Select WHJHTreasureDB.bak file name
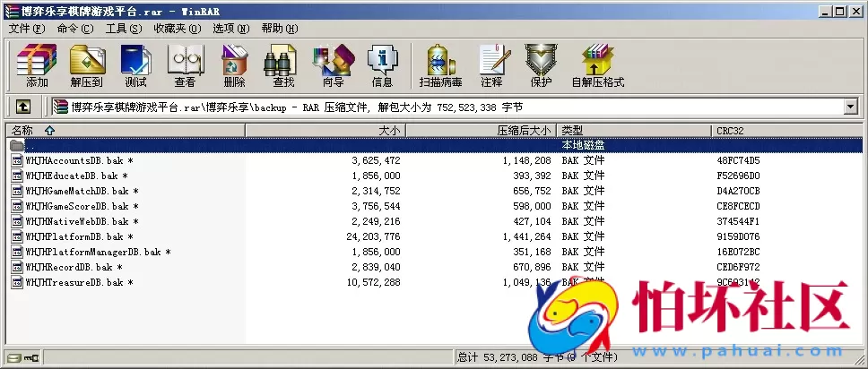Image resolution: width=868 pixels, height=369 pixels. pos(74,282)
